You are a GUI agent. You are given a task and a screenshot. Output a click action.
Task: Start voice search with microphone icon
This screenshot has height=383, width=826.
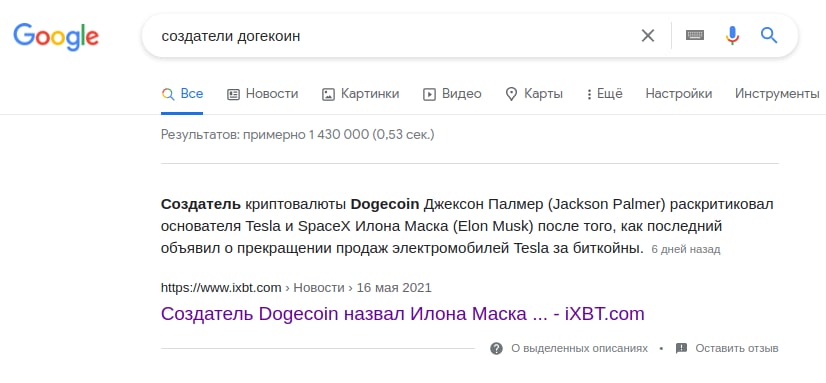(732, 35)
